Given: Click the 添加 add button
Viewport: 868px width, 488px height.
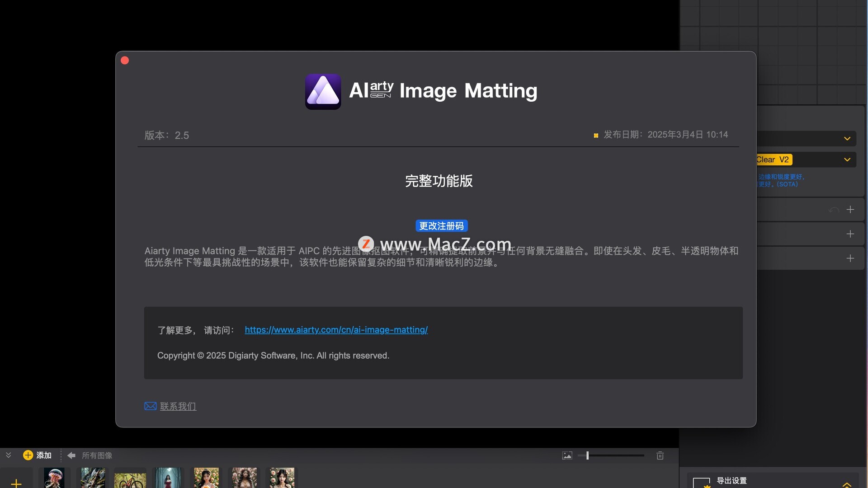Looking at the screenshot, I should coord(37,455).
